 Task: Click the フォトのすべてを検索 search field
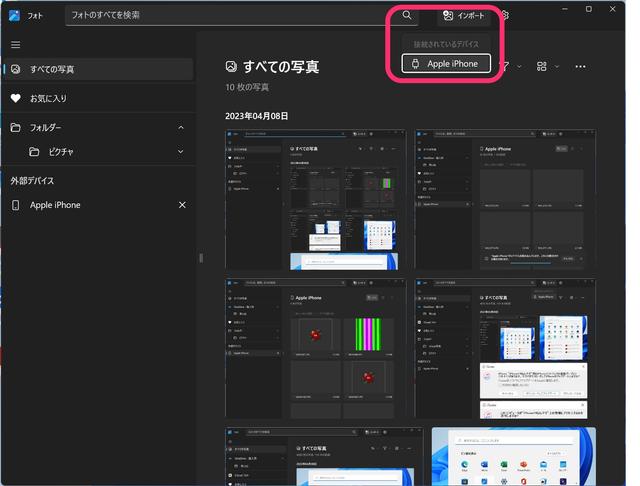click(x=230, y=15)
